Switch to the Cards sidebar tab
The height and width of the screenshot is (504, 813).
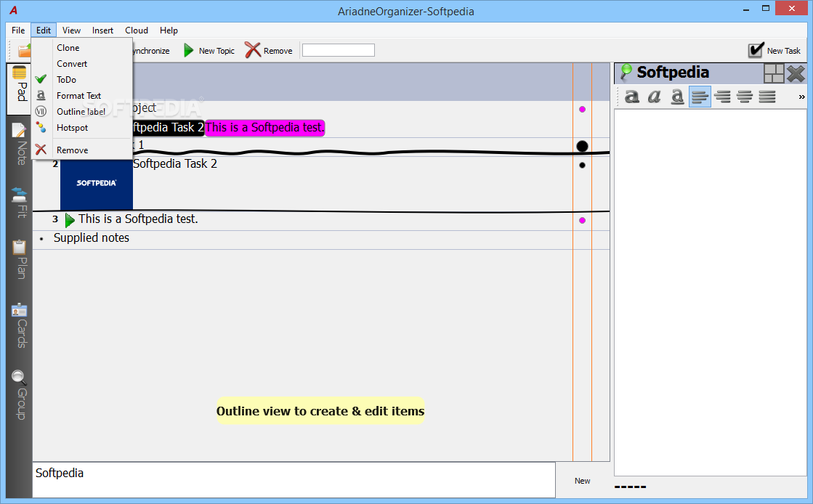tap(20, 325)
